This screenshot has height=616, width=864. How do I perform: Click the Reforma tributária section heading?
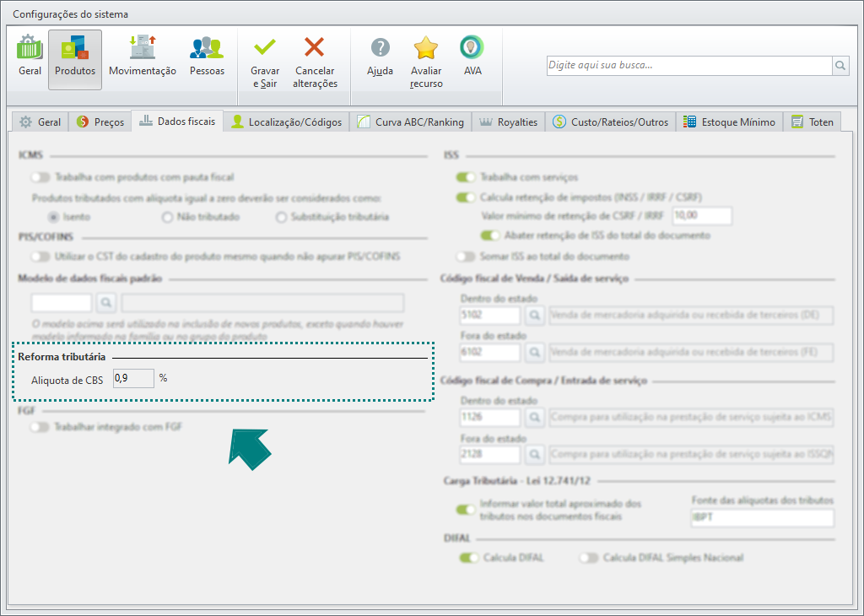pyautogui.click(x=62, y=357)
